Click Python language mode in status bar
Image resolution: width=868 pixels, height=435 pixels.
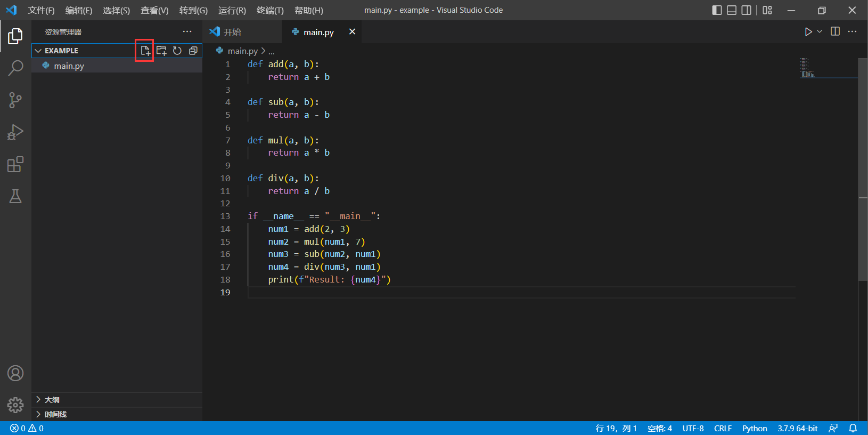754,428
